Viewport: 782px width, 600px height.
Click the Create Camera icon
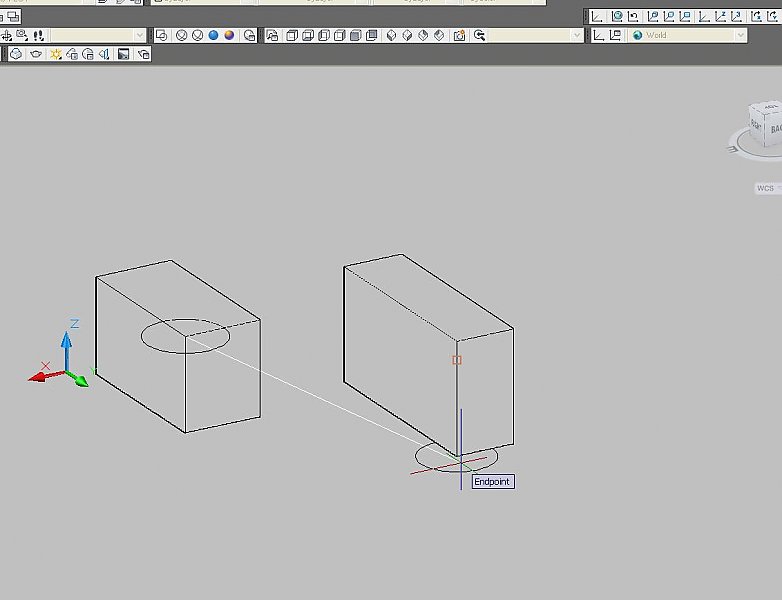click(459, 35)
